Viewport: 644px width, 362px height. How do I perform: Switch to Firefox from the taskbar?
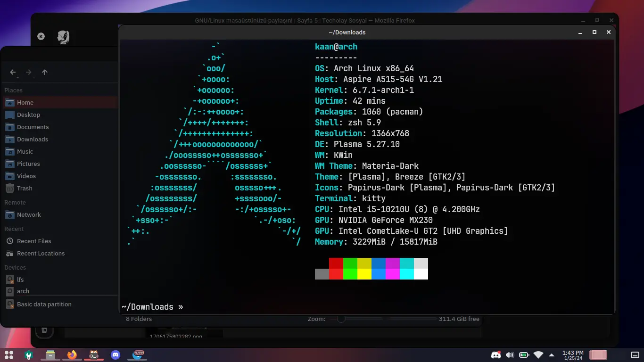coord(72,354)
